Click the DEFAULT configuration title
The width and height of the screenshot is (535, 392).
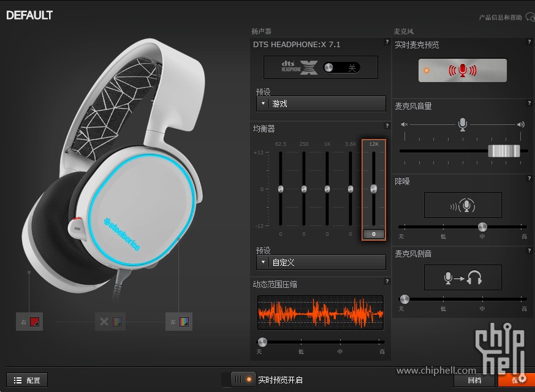[29, 15]
